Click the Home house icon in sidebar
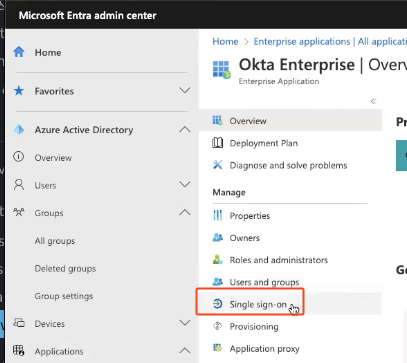Image resolution: width=407 pixels, height=363 pixels. pos(19,52)
